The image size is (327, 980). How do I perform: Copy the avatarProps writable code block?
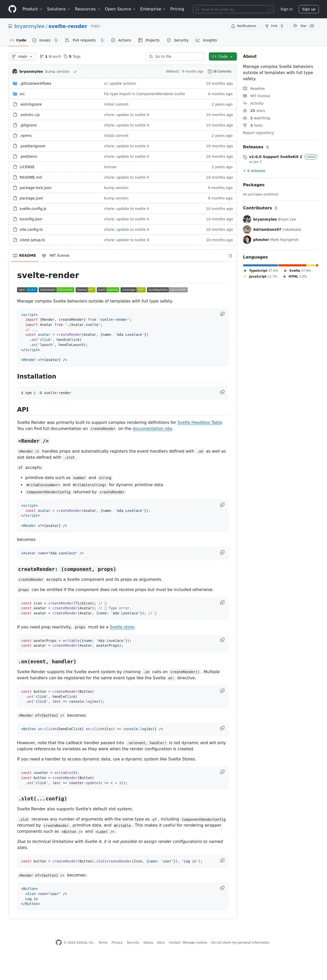(x=222, y=640)
